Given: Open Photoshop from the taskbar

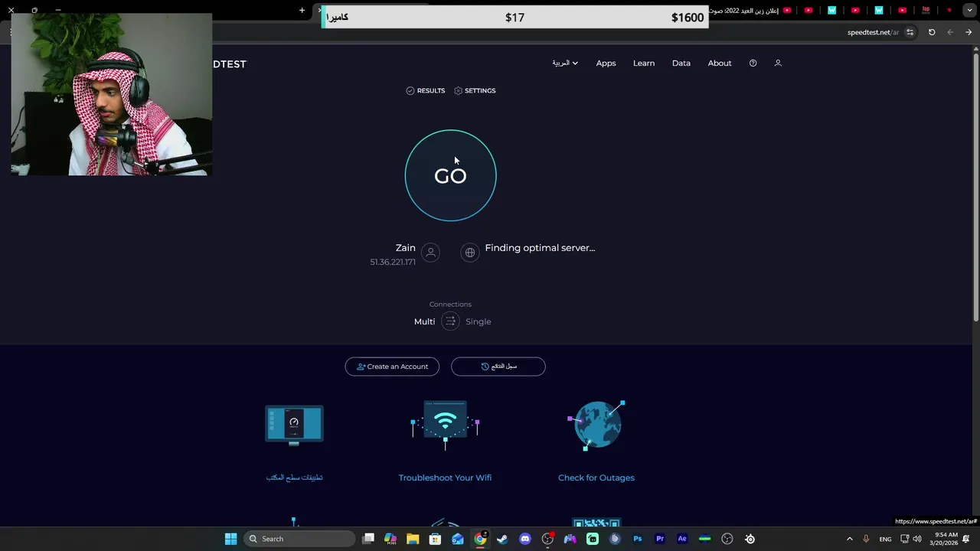Looking at the screenshot, I should pyautogui.click(x=637, y=539).
